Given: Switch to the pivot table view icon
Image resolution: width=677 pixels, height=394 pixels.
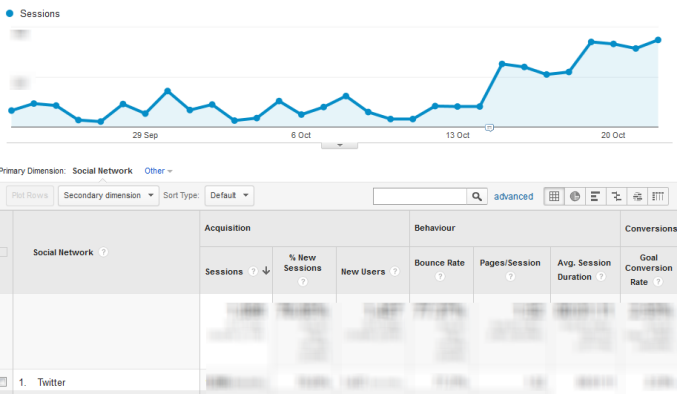Looking at the screenshot, I should 658,196.
